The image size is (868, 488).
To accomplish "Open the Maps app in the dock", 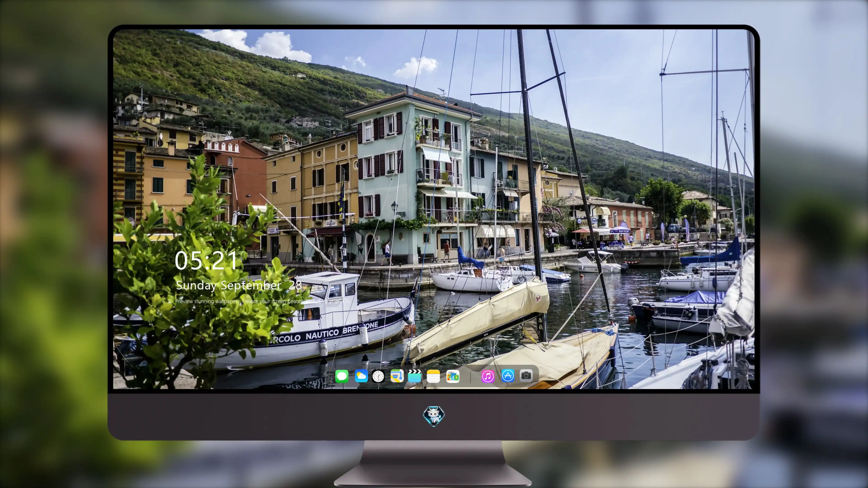I will [x=397, y=376].
